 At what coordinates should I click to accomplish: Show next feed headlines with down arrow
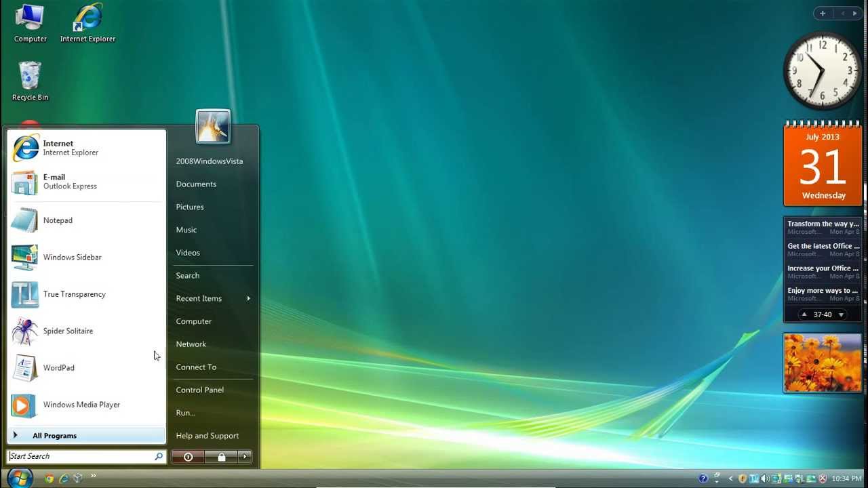point(841,314)
